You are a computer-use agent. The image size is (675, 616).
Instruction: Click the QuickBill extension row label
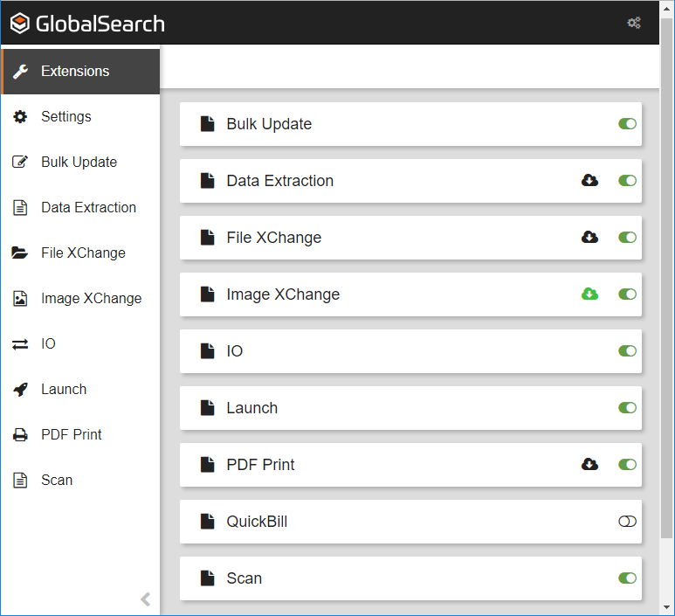pyautogui.click(x=257, y=522)
